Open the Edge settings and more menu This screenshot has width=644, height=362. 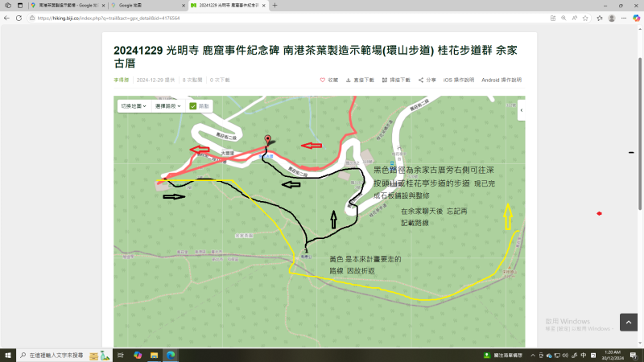coord(624,18)
